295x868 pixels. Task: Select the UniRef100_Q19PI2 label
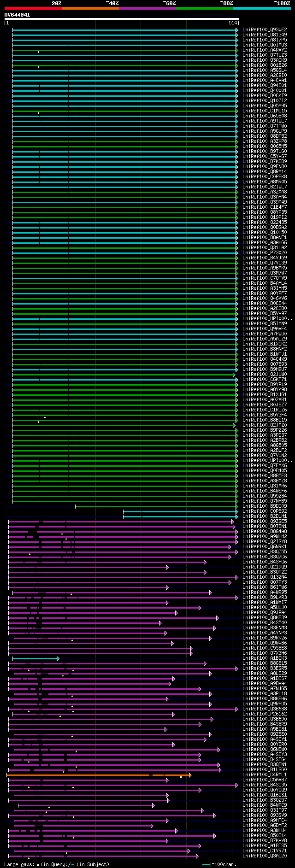click(265, 217)
